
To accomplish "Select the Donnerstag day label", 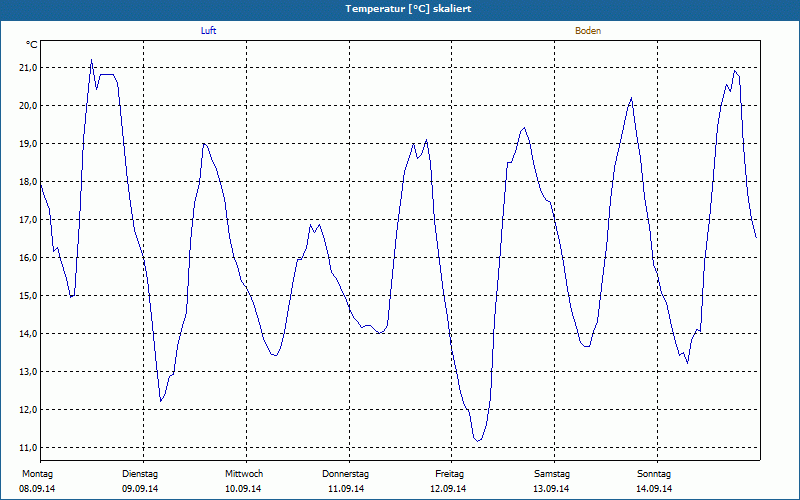I will (345, 474).
